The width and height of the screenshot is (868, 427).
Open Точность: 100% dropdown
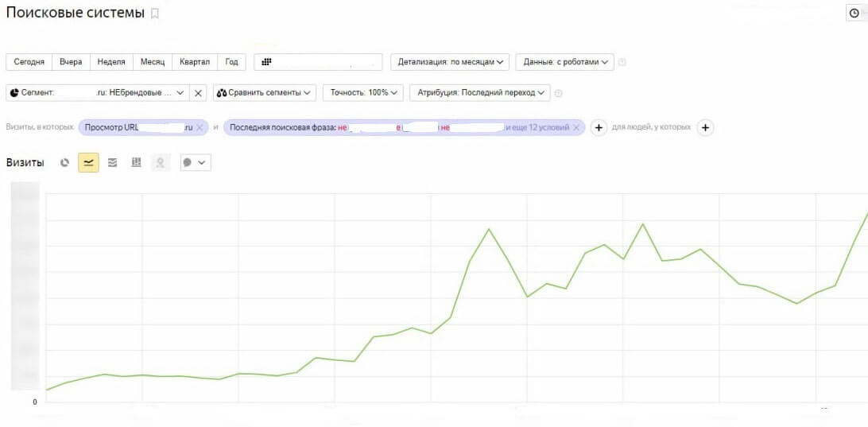click(363, 93)
